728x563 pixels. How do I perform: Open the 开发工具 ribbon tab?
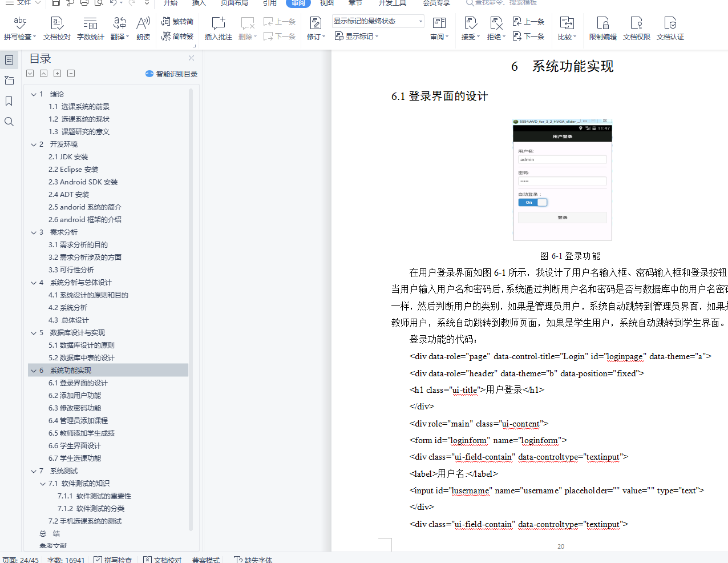coord(393,3)
